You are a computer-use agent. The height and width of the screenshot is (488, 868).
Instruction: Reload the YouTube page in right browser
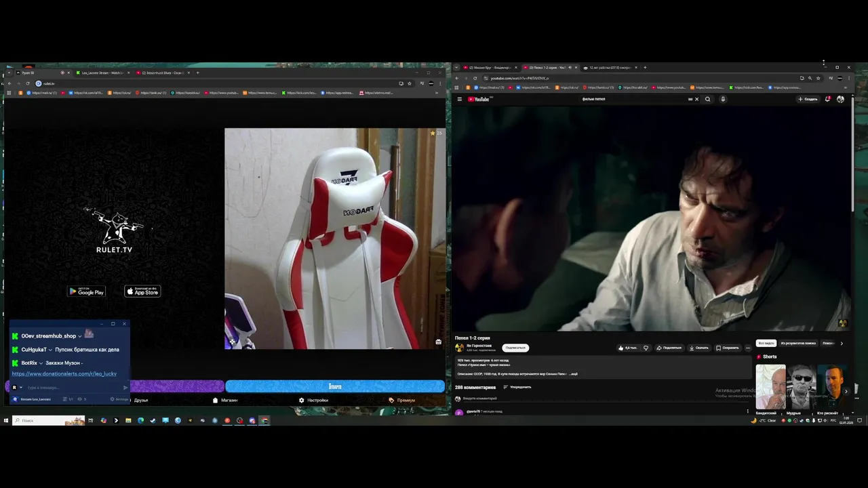pyautogui.click(x=475, y=78)
